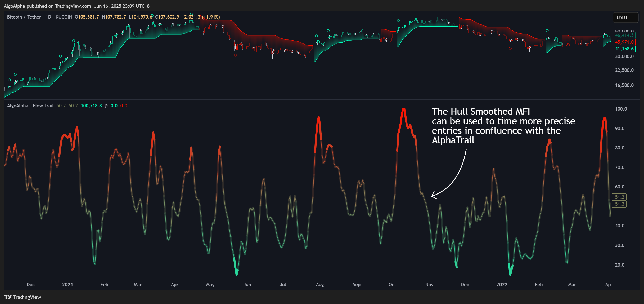Click the AlgoAlpha - Flow Trail indicator label
The image size is (644, 304).
30,106
